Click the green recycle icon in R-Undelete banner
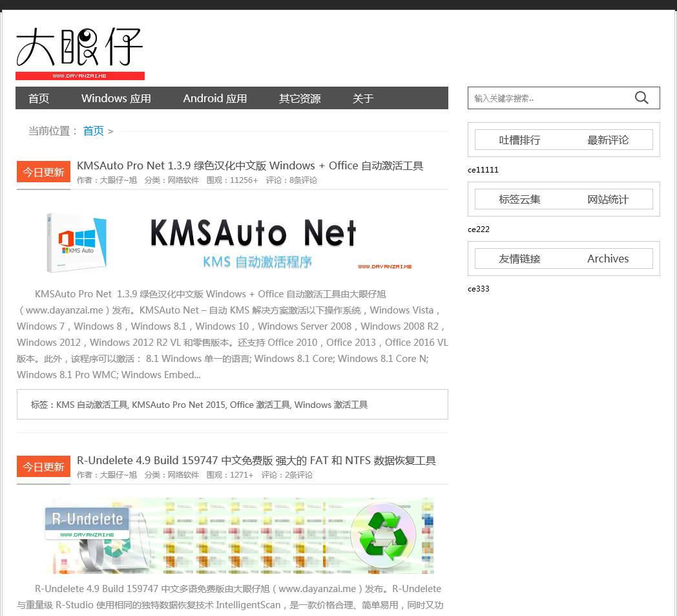Screen dimensions: 677x616 click(384, 535)
